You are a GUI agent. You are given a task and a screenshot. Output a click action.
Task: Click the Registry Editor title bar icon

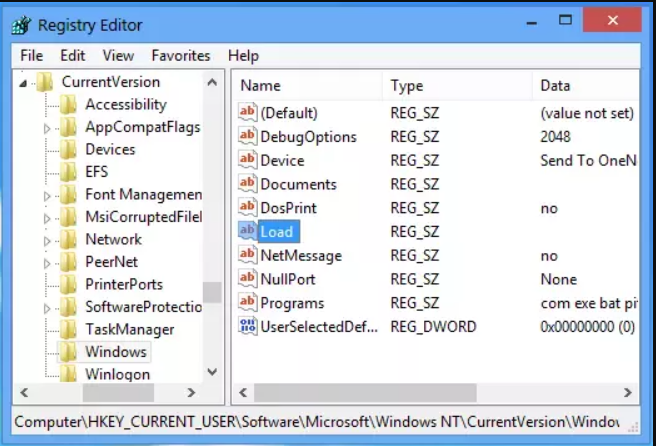tap(21, 25)
